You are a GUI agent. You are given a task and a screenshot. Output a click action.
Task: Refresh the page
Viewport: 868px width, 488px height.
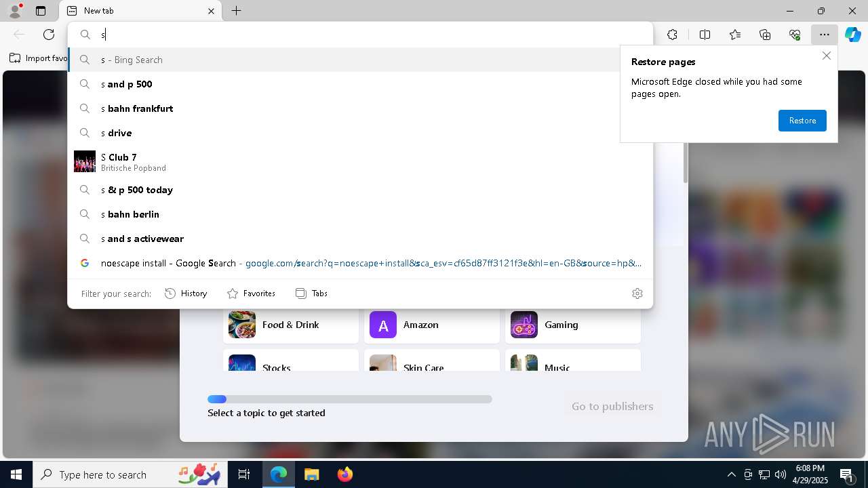[x=49, y=35]
